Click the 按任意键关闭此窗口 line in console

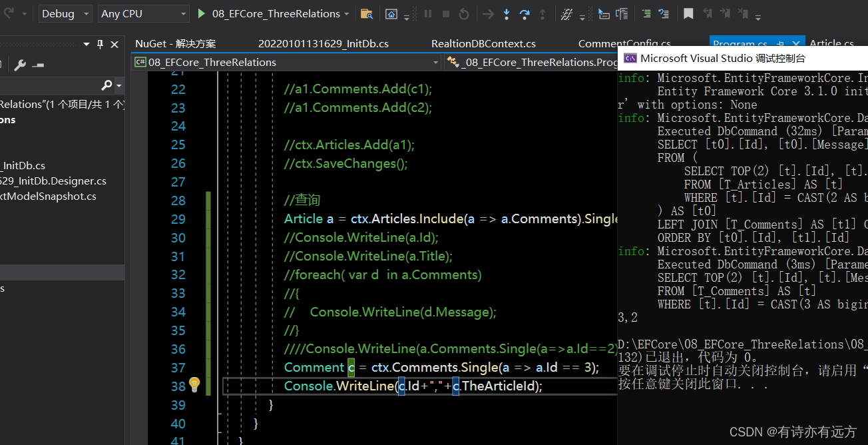point(694,384)
